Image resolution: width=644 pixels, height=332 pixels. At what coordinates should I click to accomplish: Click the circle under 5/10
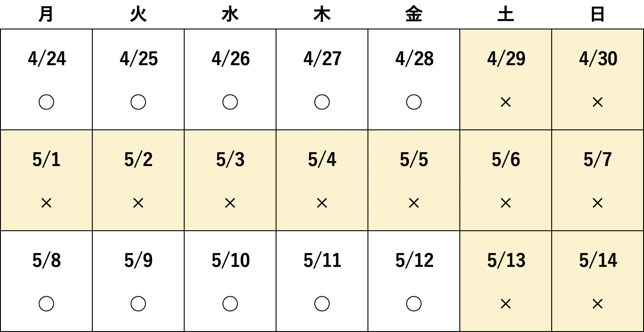(230, 304)
